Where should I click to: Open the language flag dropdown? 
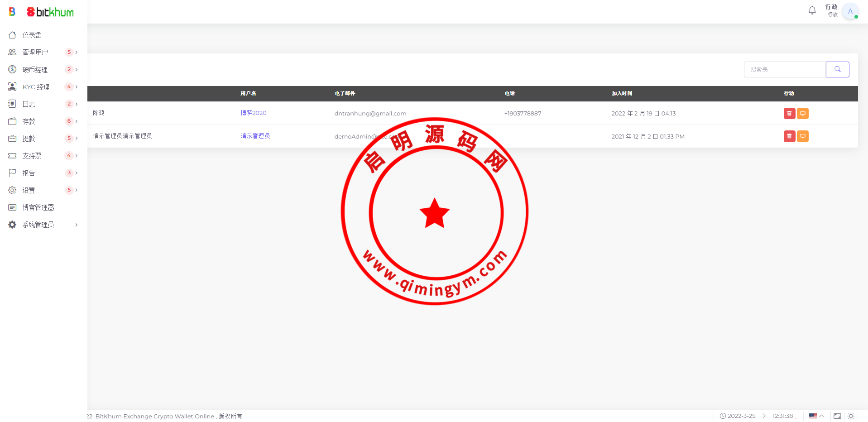coord(816,416)
